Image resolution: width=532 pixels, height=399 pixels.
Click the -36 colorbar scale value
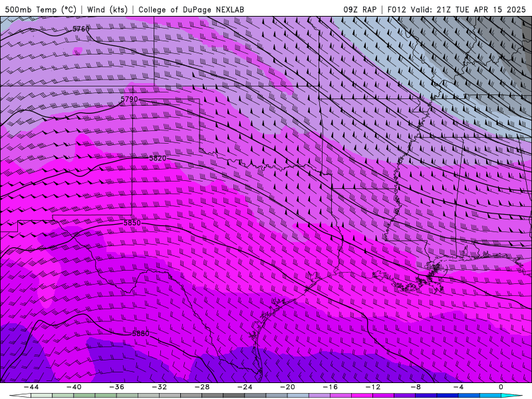[x=116, y=387]
